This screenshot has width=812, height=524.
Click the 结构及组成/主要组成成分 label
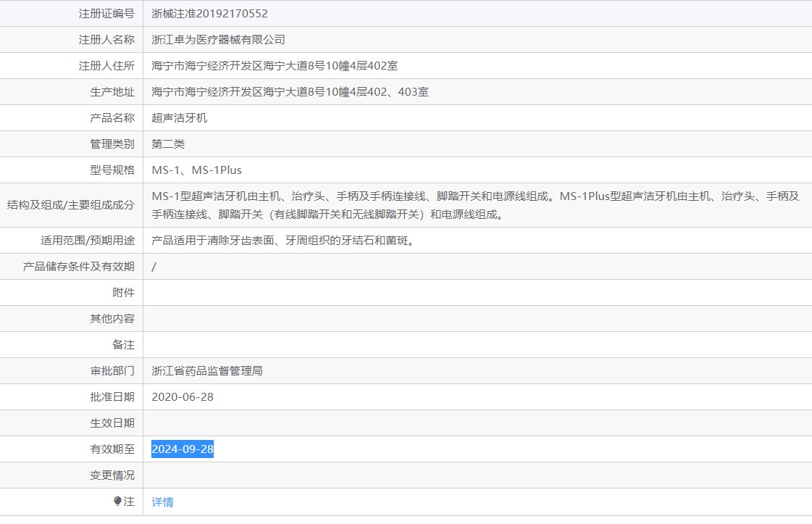[71, 204]
